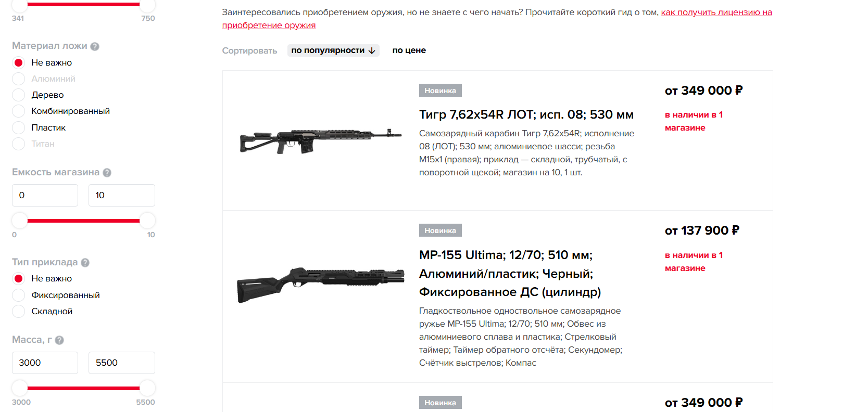Choose Пластик stock material
The image size is (868, 412).
pos(19,127)
